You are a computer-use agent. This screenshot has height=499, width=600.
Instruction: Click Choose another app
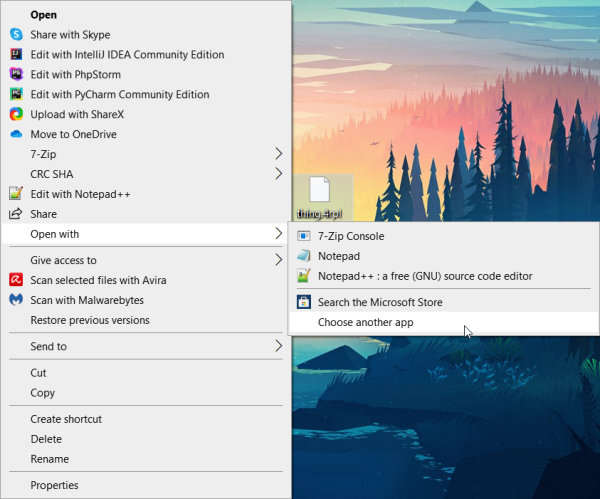coord(444,322)
